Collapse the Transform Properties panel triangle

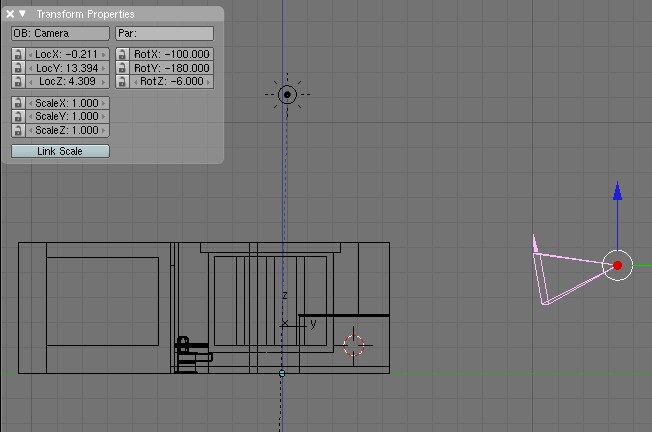pos(22,14)
